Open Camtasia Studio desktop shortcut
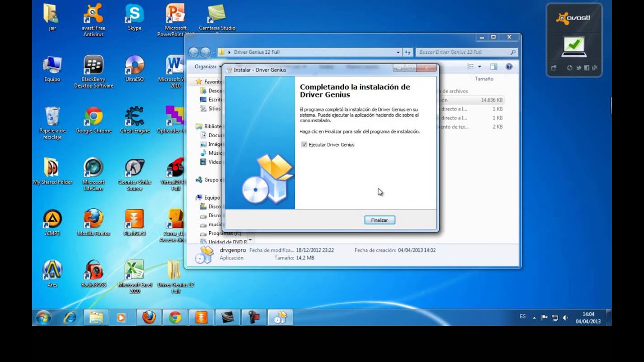Image resolution: width=644 pixels, height=362 pixels. click(x=217, y=18)
